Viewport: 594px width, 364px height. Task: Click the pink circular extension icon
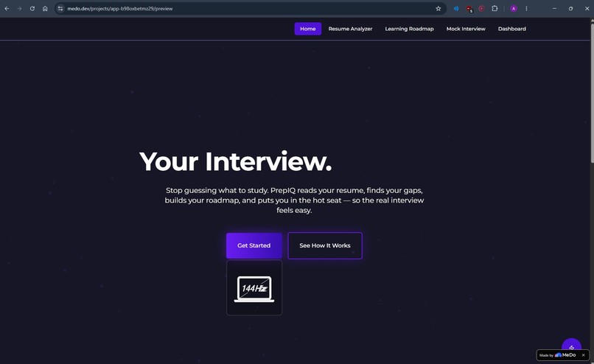click(481, 8)
